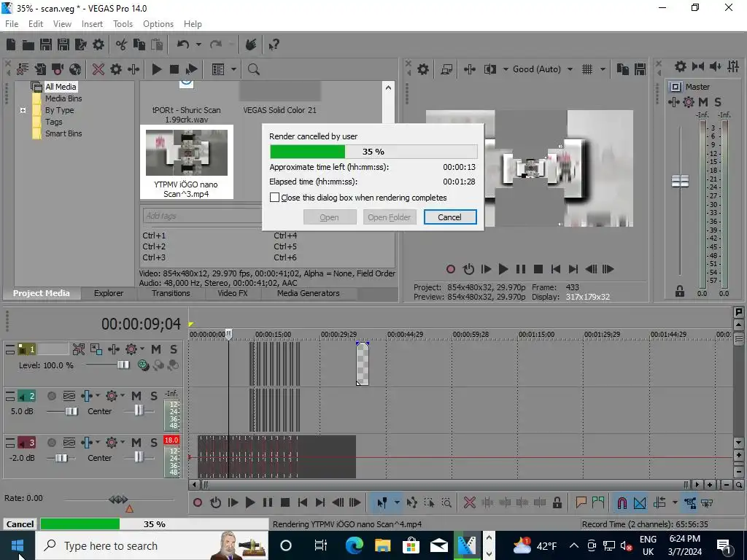Screen dimensions: 747x560
Task: Open the Good (Auto) preview quality dropdown
Action: tap(570, 69)
